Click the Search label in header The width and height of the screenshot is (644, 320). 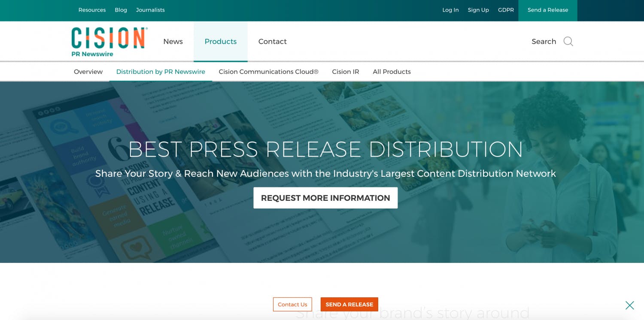click(x=544, y=42)
